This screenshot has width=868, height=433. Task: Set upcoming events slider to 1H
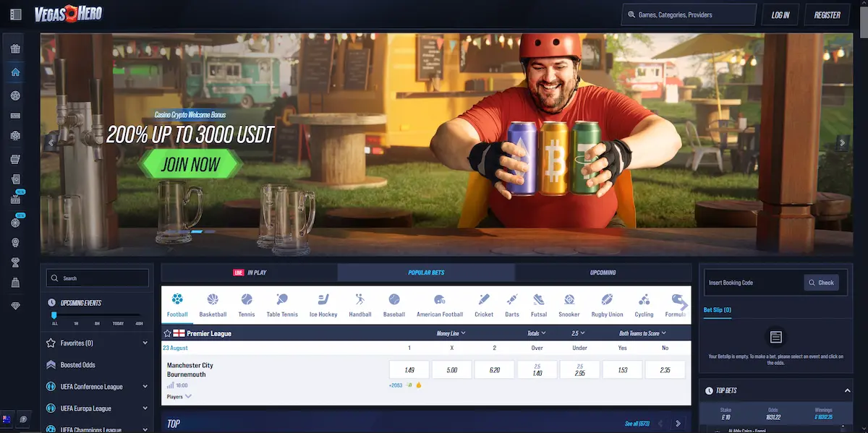[x=75, y=323]
